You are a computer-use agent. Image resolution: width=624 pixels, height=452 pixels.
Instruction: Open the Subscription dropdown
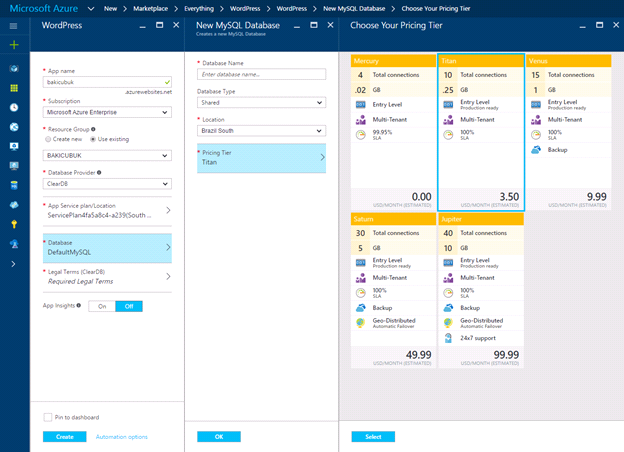tap(107, 112)
